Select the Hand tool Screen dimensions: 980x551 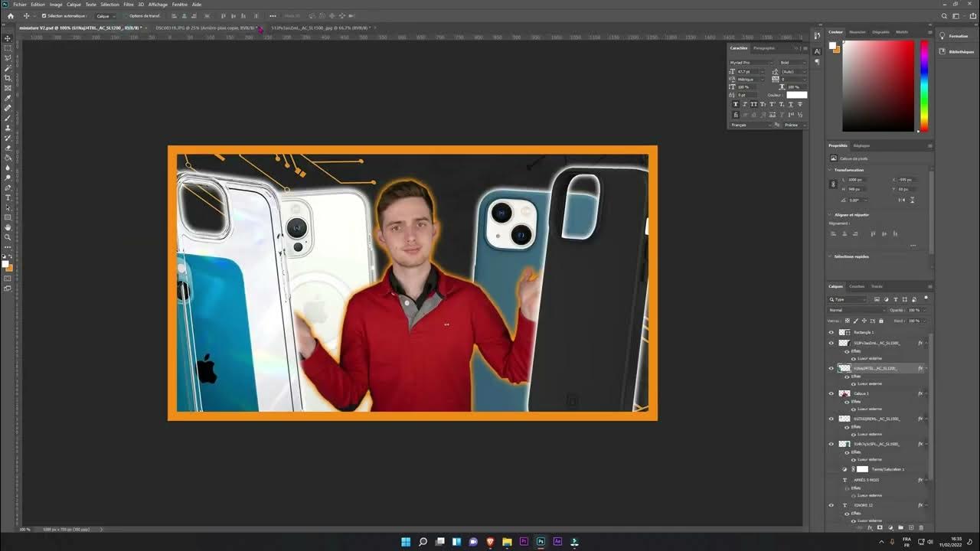coord(8,227)
